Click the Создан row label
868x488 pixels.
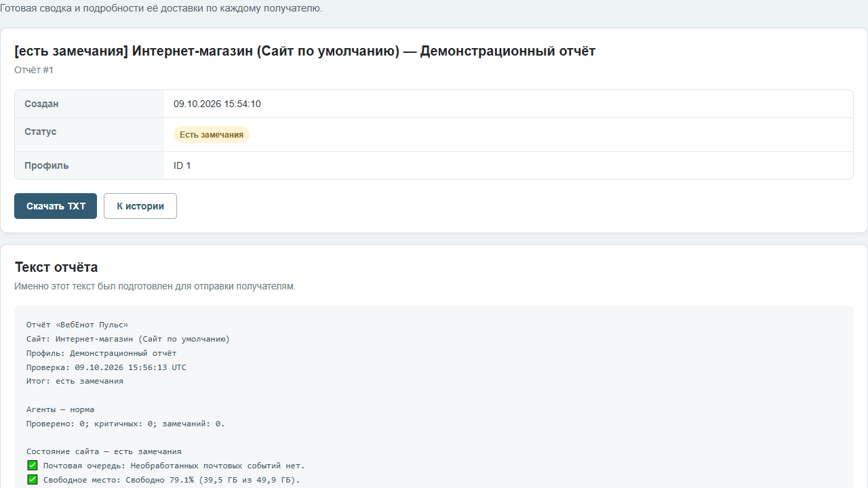(x=41, y=104)
